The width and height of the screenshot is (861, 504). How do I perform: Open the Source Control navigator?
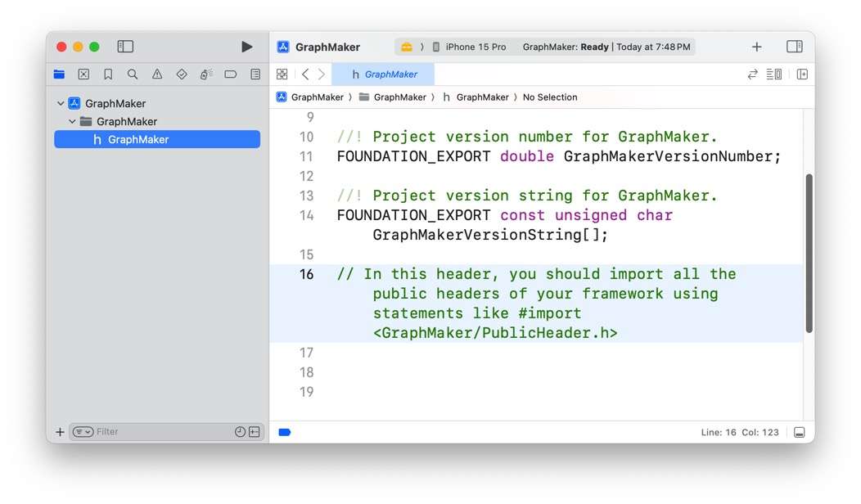click(83, 74)
